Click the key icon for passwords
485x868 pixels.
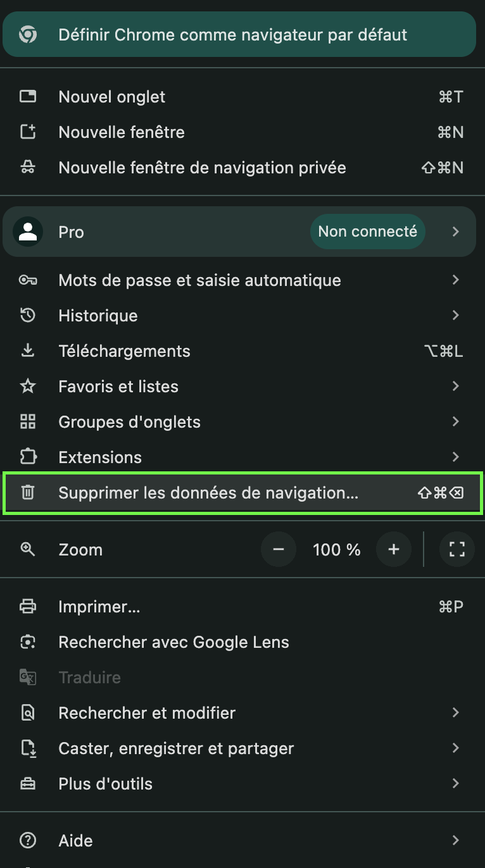pyautogui.click(x=28, y=280)
